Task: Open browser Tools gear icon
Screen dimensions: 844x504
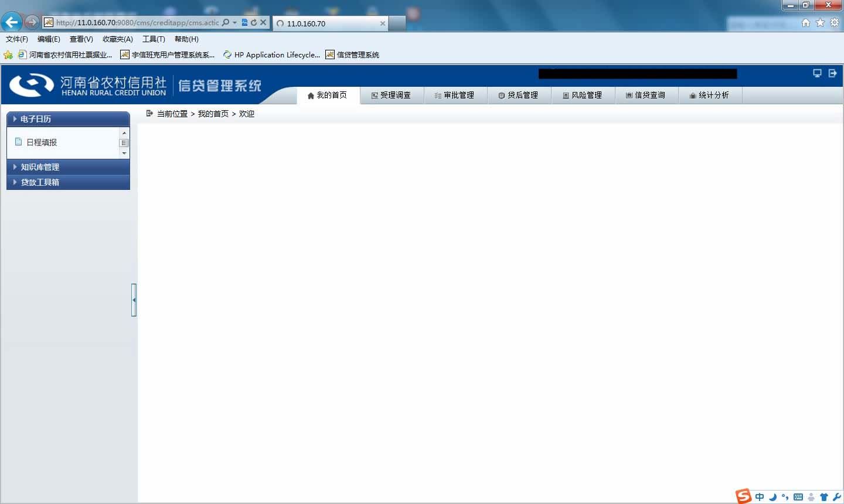Action: pos(835,22)
